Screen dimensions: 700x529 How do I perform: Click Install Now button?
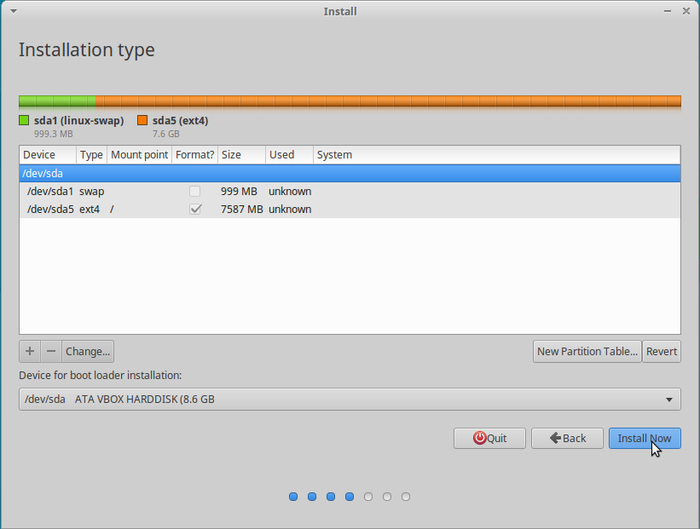tap(645, 438)
